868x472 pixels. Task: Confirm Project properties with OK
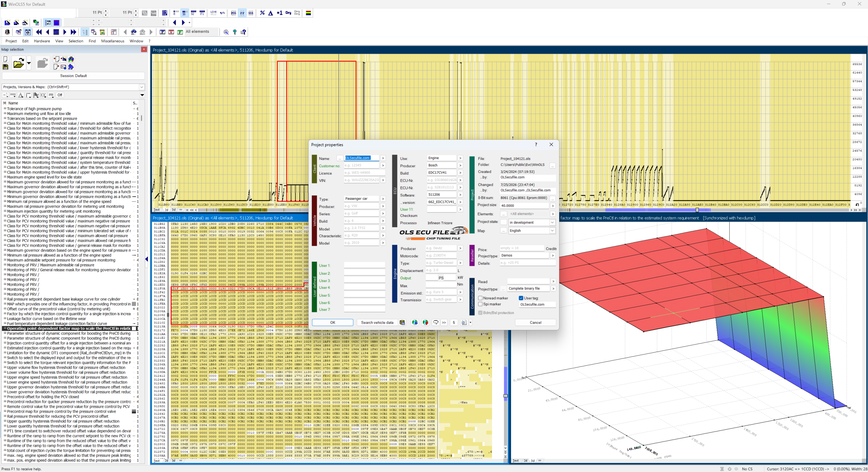[x=333, y=322]
